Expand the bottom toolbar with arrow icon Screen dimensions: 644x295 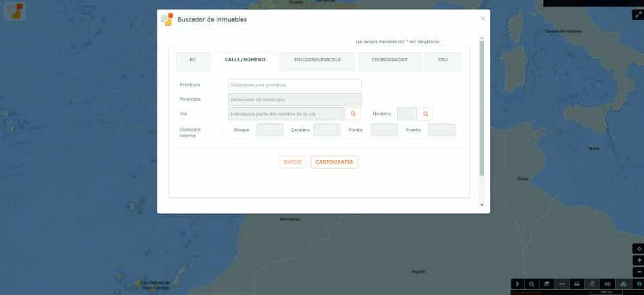(x=518, y=283)
